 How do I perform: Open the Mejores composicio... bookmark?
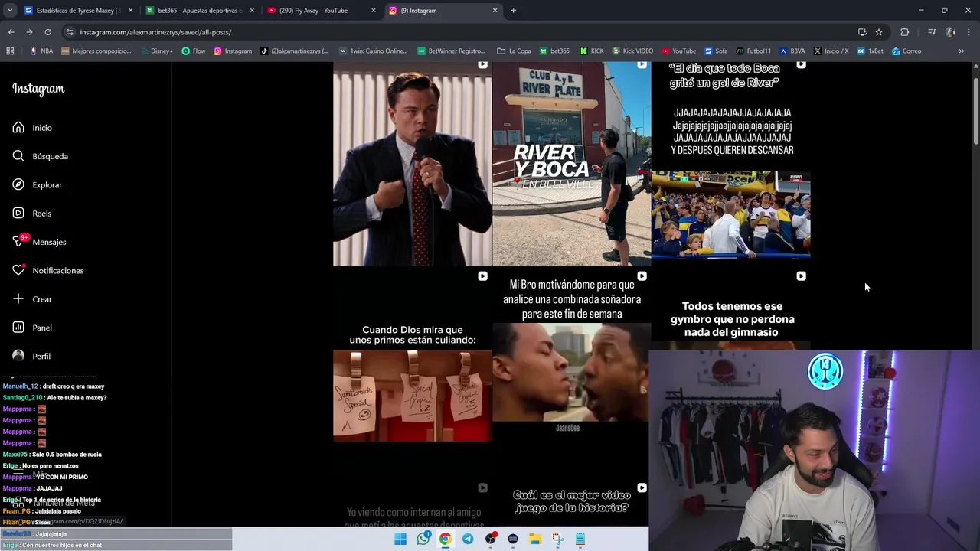[x=96, y=51]
